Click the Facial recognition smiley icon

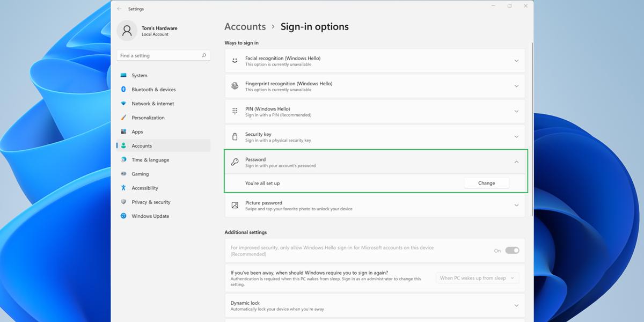pos(235,61)
